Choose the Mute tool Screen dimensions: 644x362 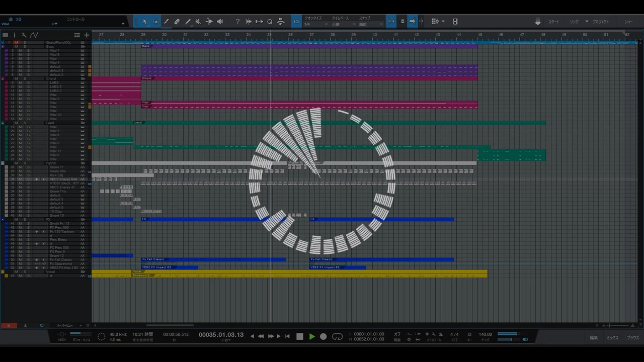(x=198, y=22)
